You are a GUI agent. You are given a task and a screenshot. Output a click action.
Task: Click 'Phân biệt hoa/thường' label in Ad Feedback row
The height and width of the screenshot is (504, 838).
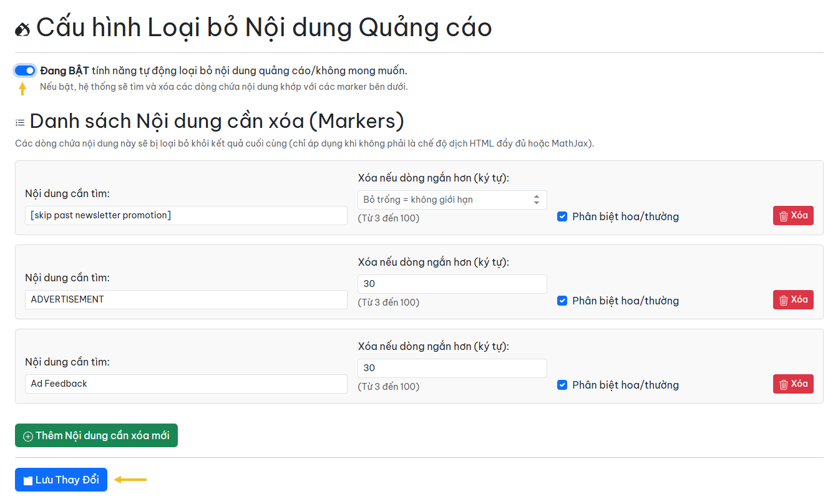(625, 385)
